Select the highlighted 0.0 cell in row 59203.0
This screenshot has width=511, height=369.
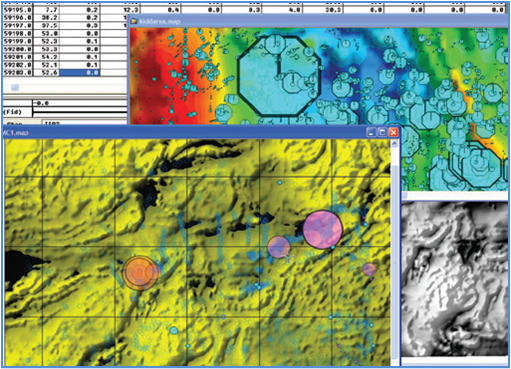[x=79, y=73]
